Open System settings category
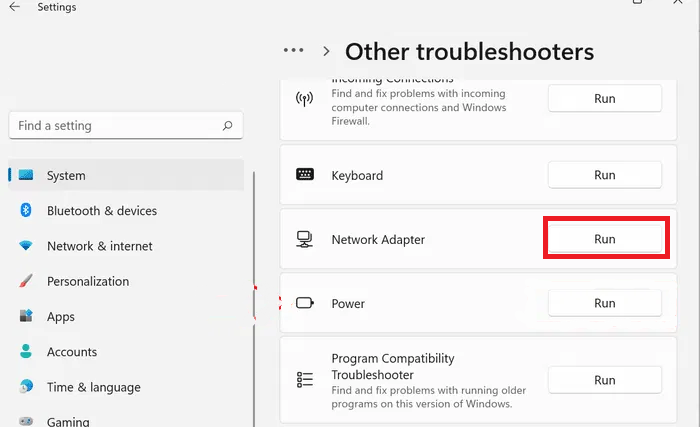This screenshot has height=427, width=700. (126, 175)
